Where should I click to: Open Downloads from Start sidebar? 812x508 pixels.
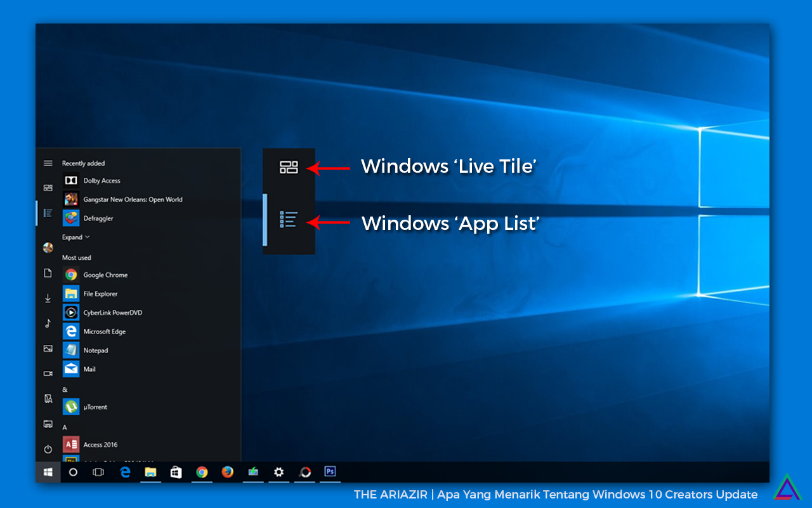48,298
